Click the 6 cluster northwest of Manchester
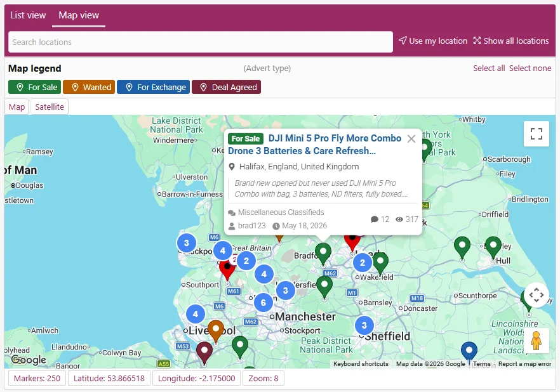The image size is (560, 392). point(263,303)
